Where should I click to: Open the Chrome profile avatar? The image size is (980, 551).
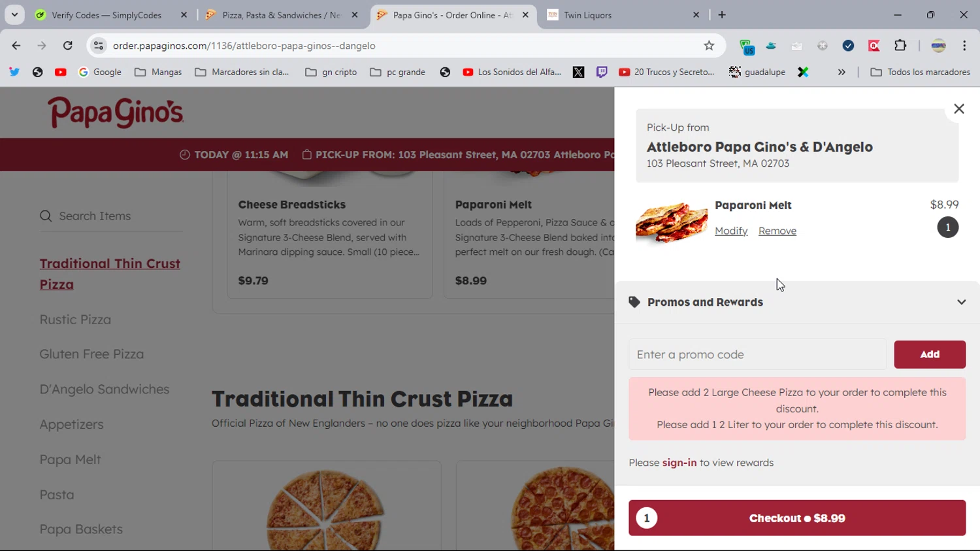tap(938, 46)
